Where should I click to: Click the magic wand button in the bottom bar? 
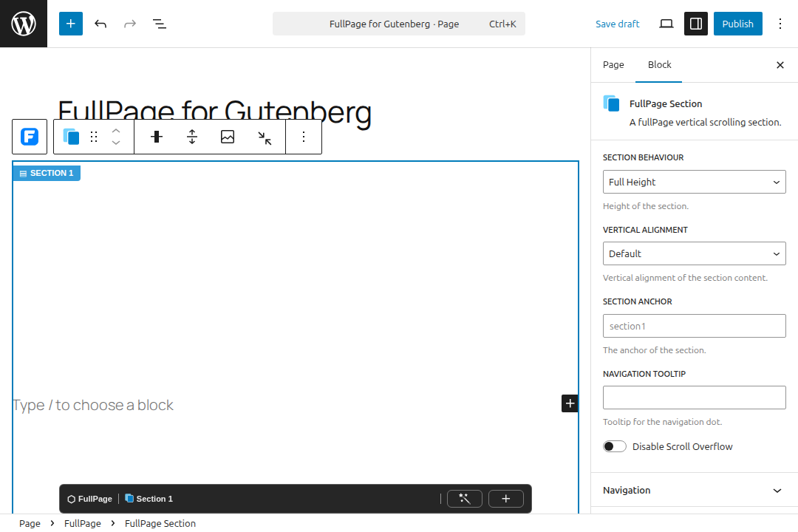tap(465, 499)
